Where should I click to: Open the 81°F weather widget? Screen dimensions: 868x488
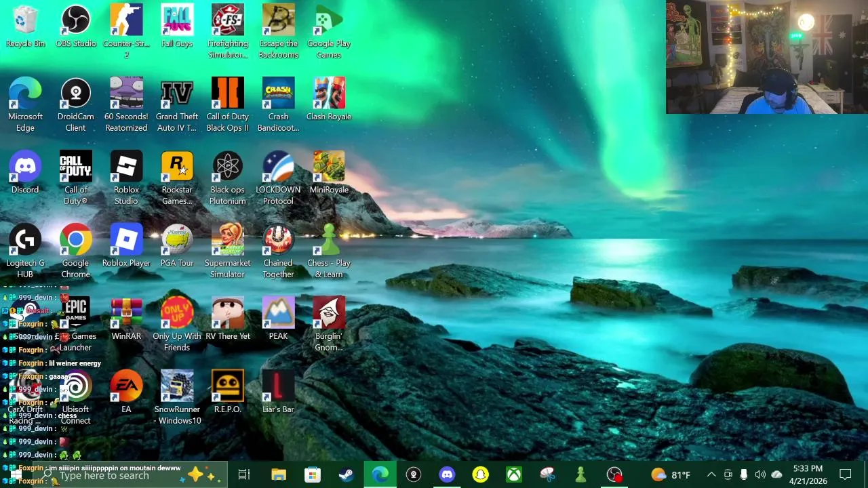671,475
